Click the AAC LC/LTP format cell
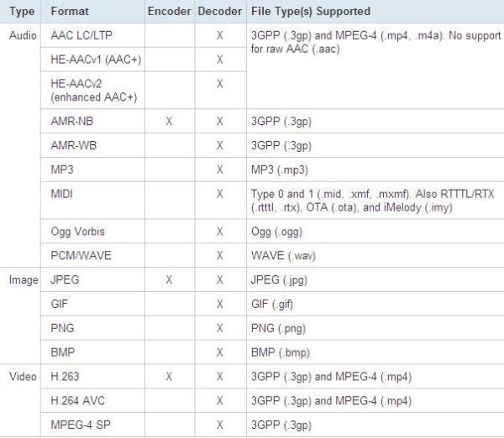Image resolution: width=504 pixels, height=438 pixels. [x=82, y=37]
